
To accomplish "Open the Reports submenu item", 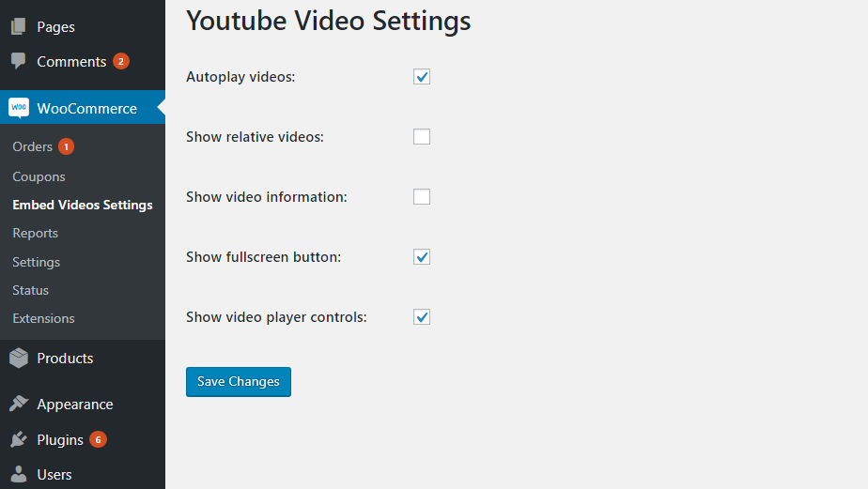I will (x=36, y=233).
